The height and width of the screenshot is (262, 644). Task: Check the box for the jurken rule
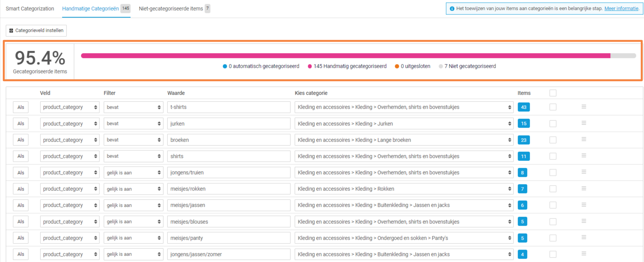(x=553, y=124)
